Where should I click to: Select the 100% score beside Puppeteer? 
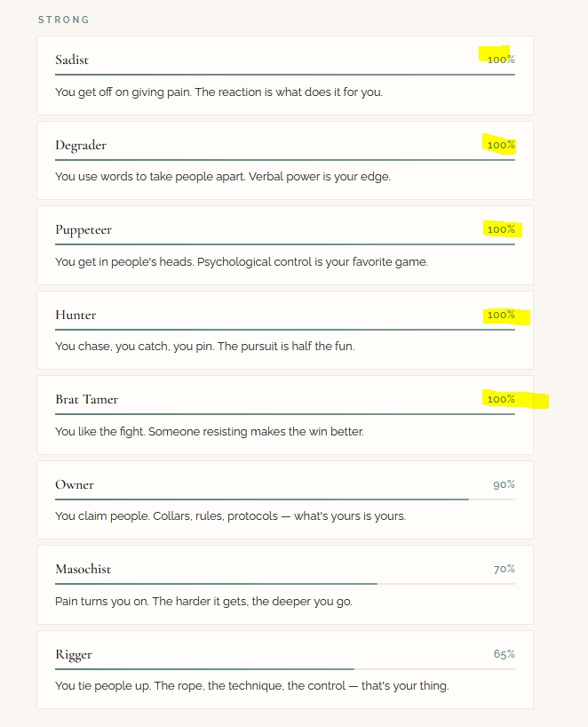(501, 229)
